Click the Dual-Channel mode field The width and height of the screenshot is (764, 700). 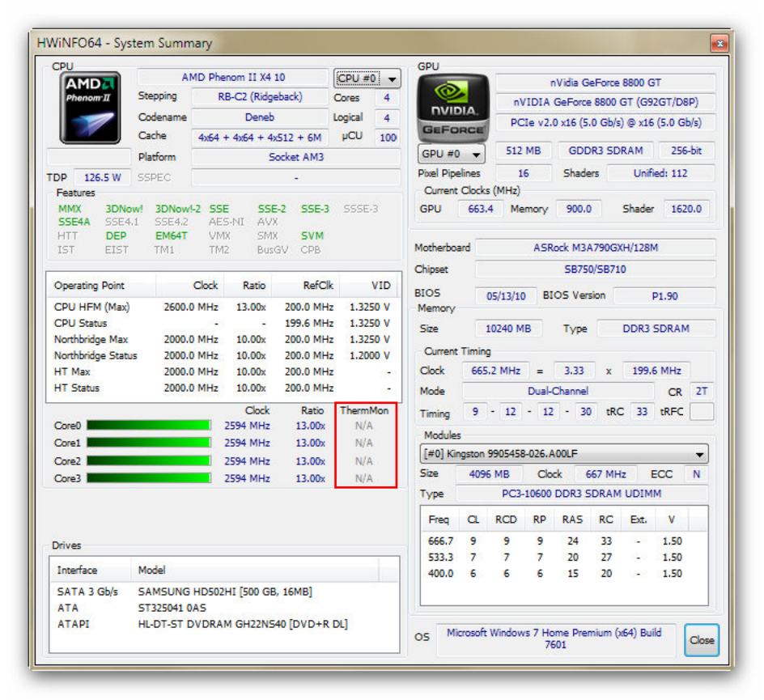[558, 391]
